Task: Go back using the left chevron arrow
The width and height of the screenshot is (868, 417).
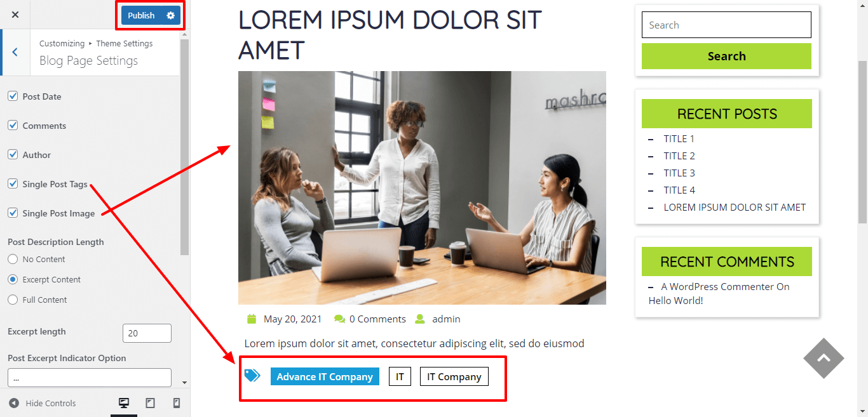Action: pos(15,52)
